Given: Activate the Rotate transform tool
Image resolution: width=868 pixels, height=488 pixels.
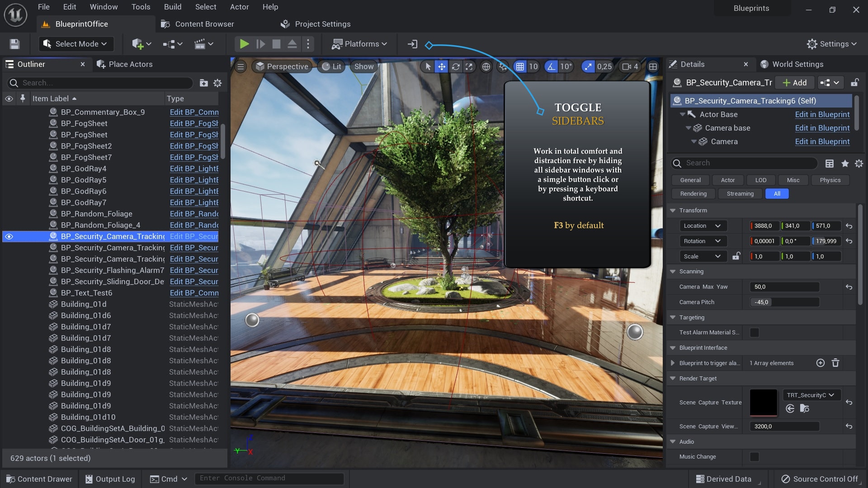Looking at the screenshot, I should click(456, 66).
